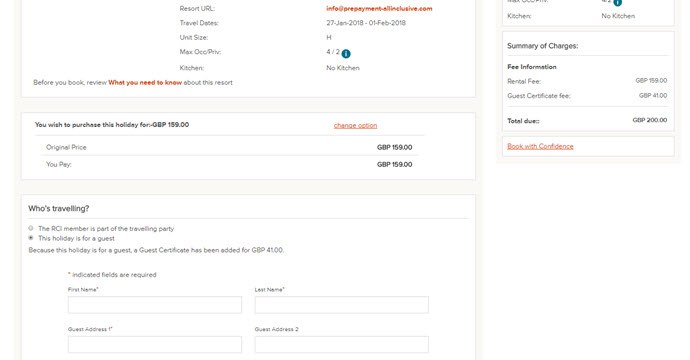Focus the First Name input field
Screen dimensions: 690x360
[x=154, y=305]
